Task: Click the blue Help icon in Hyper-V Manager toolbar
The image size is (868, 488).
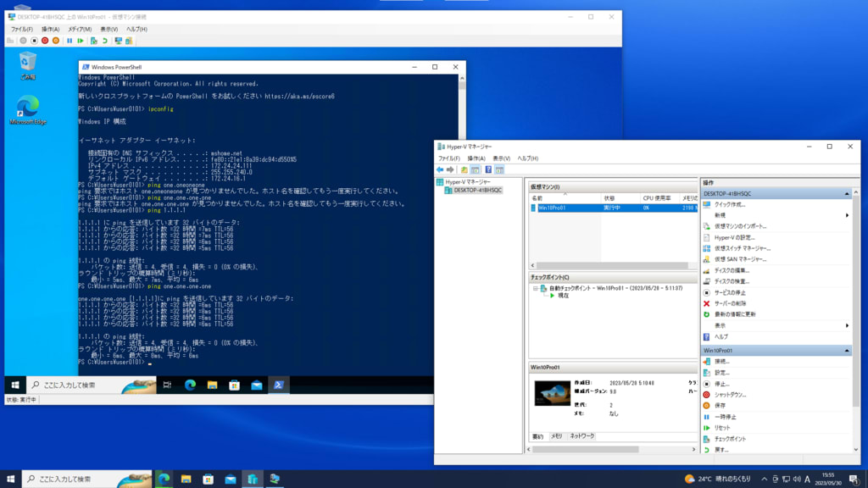Action: point(488,169)
